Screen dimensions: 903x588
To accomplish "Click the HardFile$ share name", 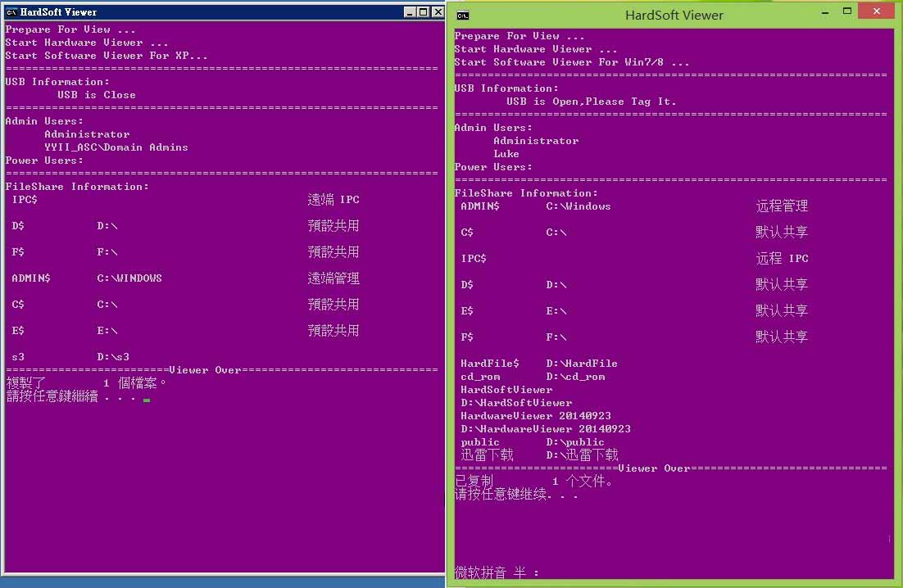I will 489,364.
